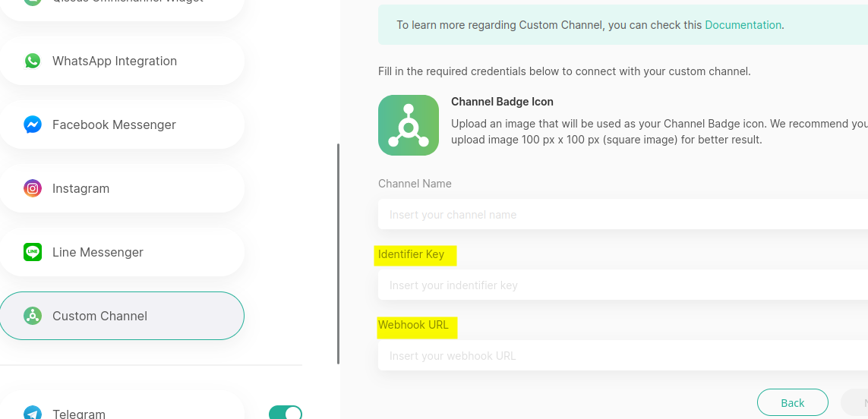The image size is (868, 419).
Task: Click the large Channel Badge icon image
Action: 409,125
